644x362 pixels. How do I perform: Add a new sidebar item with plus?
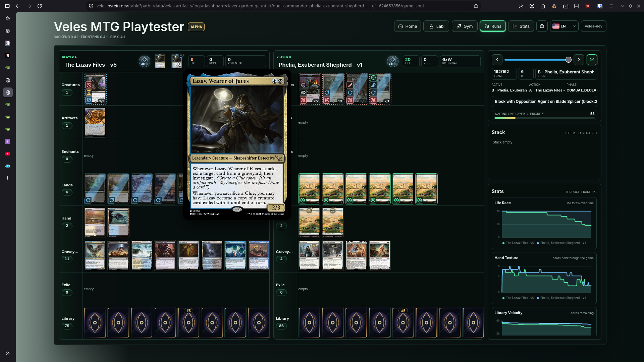coord(8,178)
